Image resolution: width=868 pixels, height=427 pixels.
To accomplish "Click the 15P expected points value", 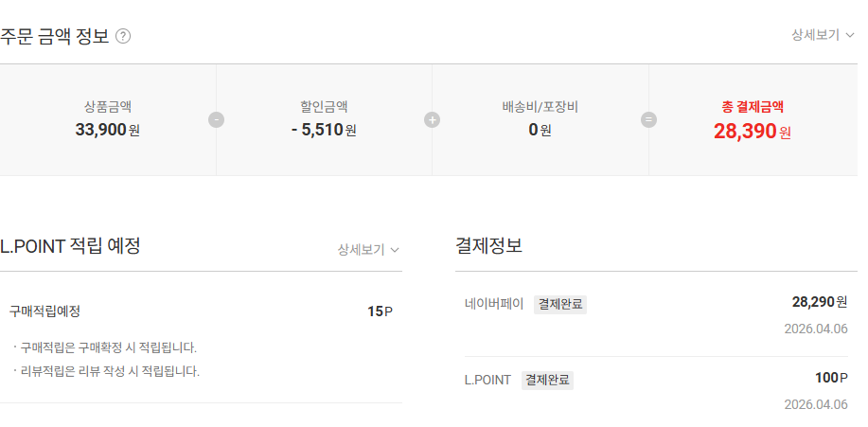I will 380,311.
